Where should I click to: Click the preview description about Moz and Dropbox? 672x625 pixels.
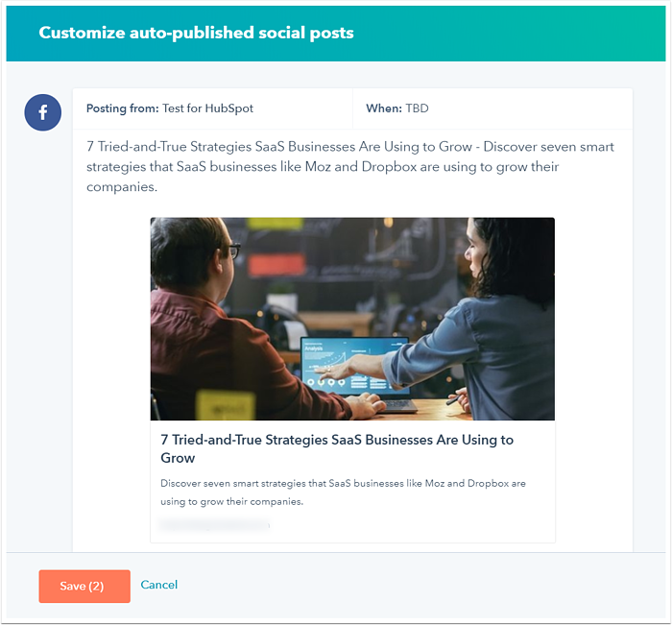pos(343,493)
